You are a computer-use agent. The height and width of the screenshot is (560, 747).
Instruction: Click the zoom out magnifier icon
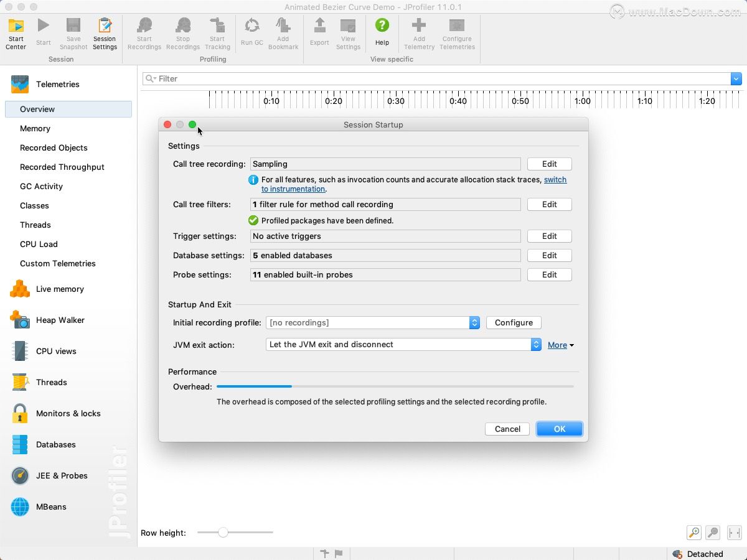[x=713, y=533]
